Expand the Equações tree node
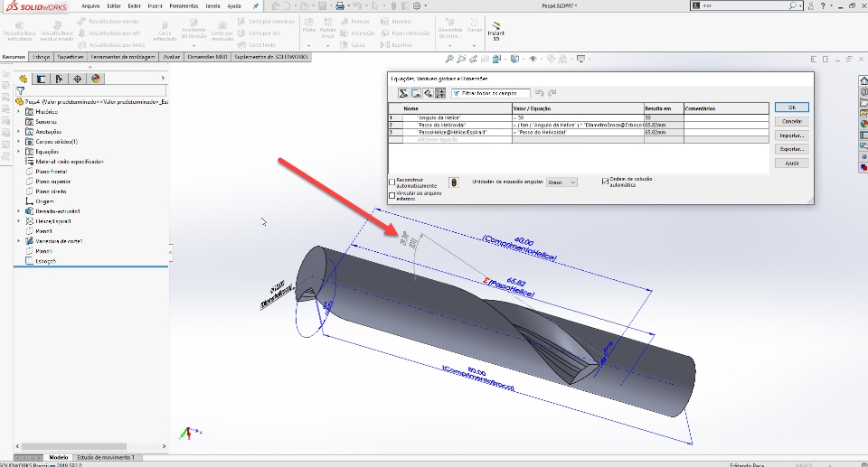The image size is (868, 467). tap(19, 152)
